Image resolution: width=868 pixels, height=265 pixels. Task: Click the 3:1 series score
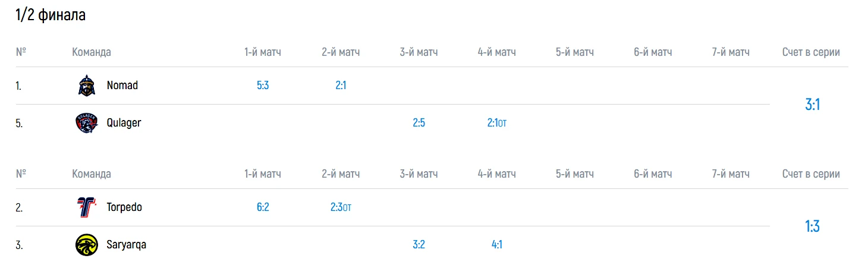812,105
